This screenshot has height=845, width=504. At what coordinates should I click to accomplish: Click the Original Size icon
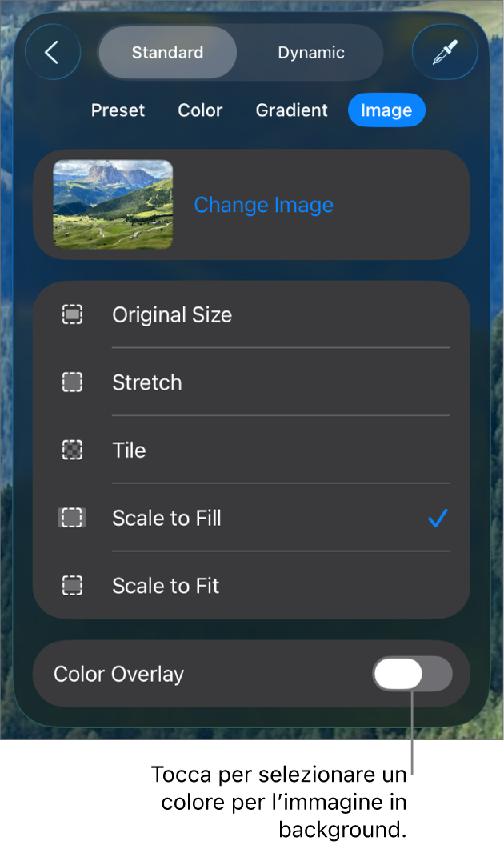point(72,314)
